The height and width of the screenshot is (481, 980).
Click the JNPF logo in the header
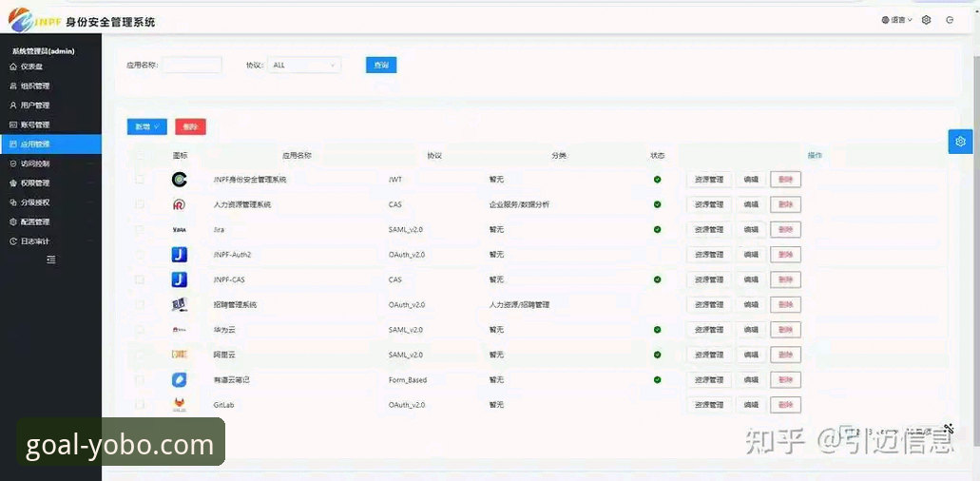[34, 21]
